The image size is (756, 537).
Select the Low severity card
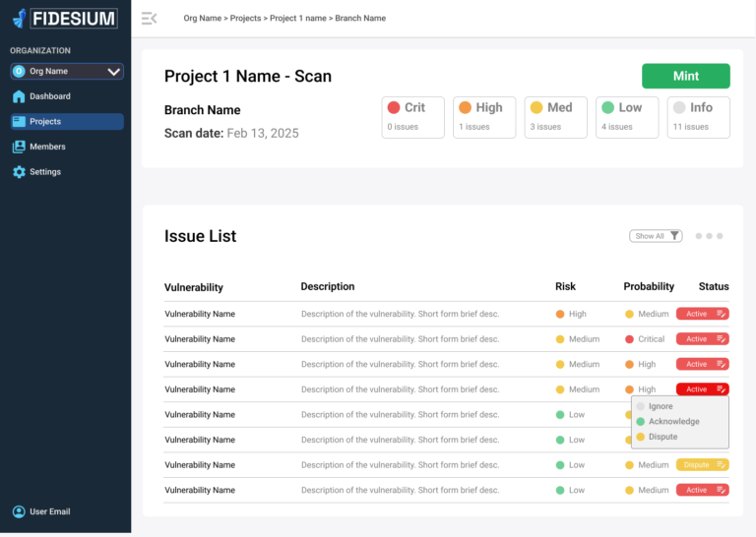[627, 117]
